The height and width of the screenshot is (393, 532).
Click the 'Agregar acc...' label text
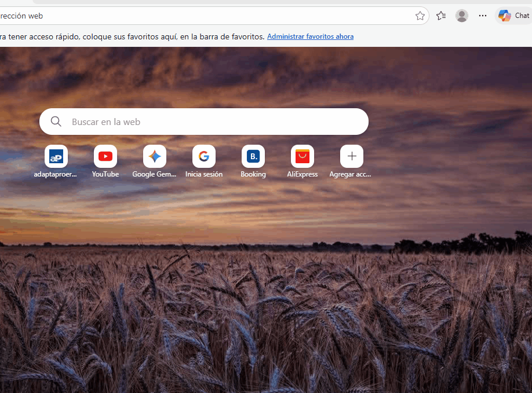(350, 174)
